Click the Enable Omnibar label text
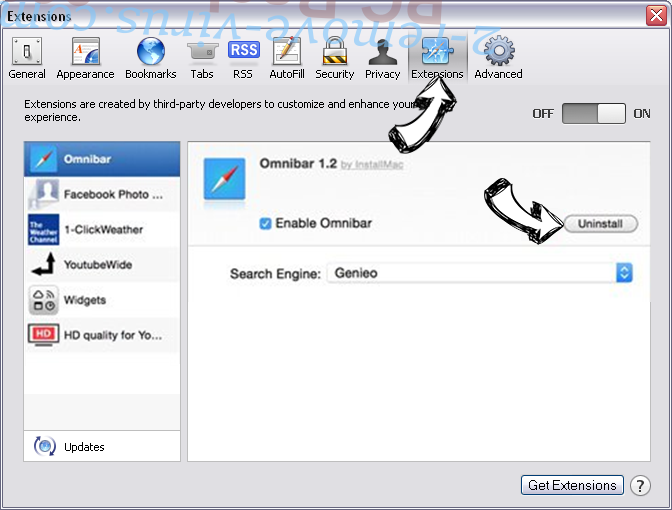This screenshot has height=510, width=672. 324,223
